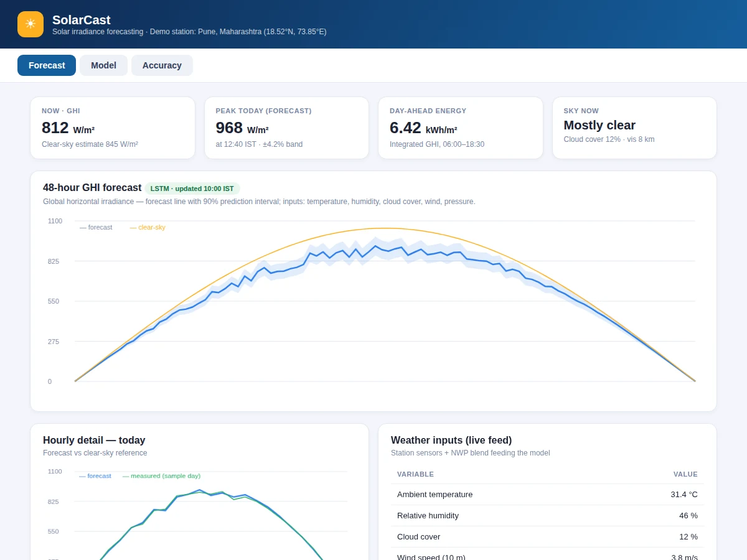Click the 1100 axis label in 48-hour chart
This screenshot has width=747, height=560.
(x=55, y=221)
